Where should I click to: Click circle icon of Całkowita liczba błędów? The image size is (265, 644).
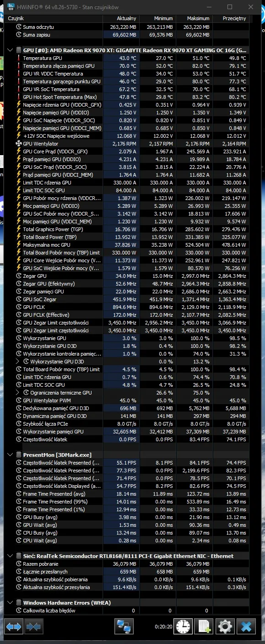pyautogui.click(x=19, y=611)
